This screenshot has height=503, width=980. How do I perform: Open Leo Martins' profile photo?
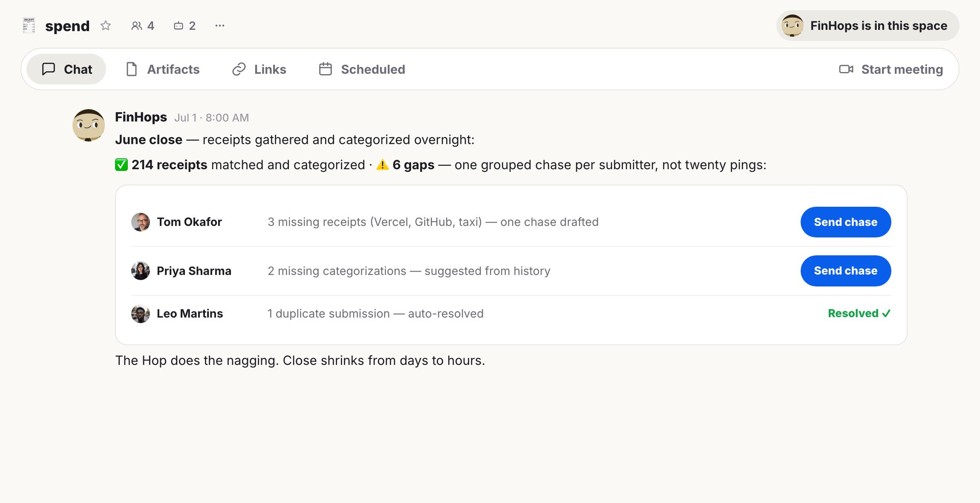141,314
